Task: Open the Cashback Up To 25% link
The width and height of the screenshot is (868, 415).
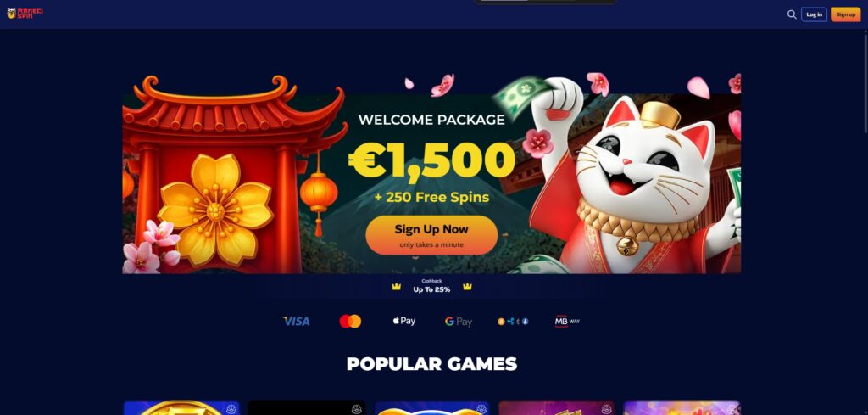Action: pos(431,286)
